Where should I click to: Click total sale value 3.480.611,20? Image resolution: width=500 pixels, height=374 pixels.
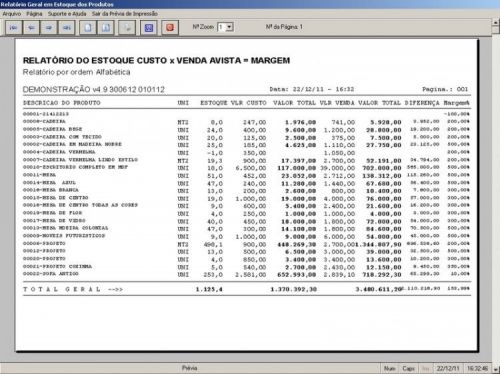point(378,289)
